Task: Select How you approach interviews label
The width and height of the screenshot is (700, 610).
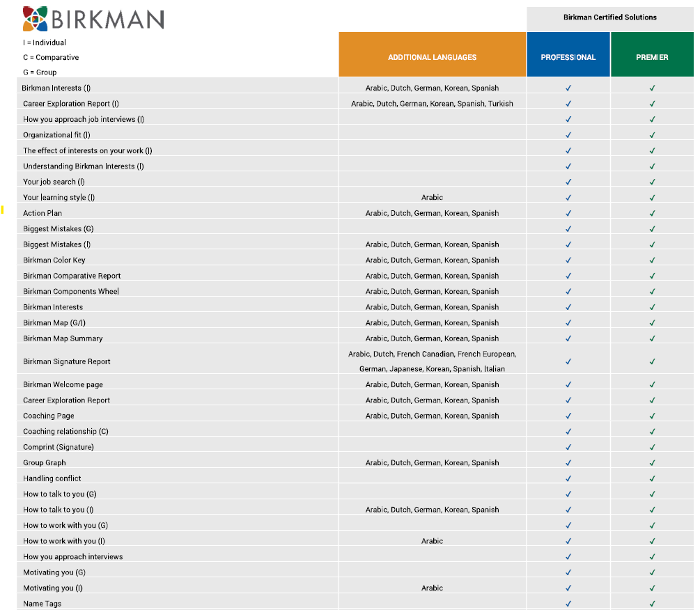Action: [72, 556]
